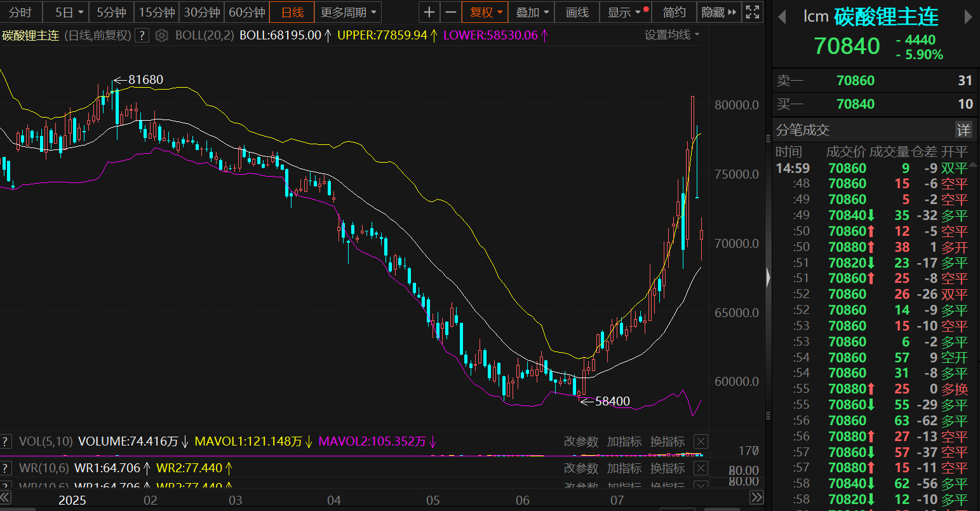Go to next contract with right arrow

(969, 17)
